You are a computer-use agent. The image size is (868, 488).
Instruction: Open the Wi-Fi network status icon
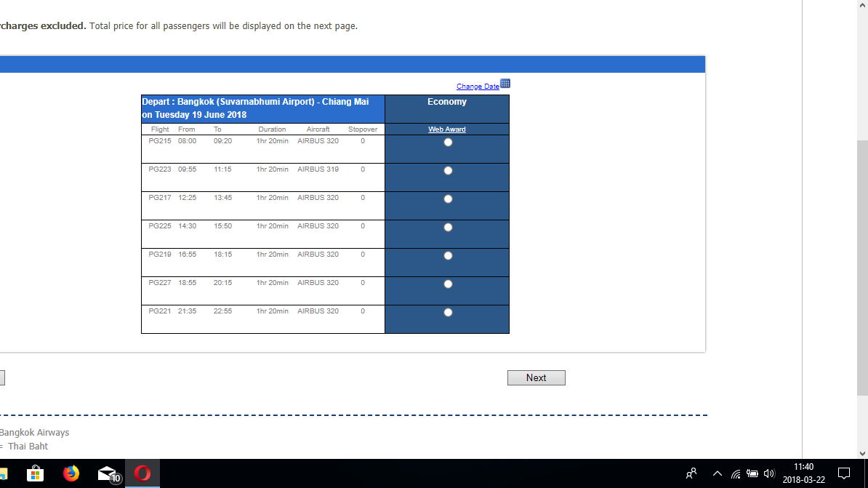[x=736, y=473]
